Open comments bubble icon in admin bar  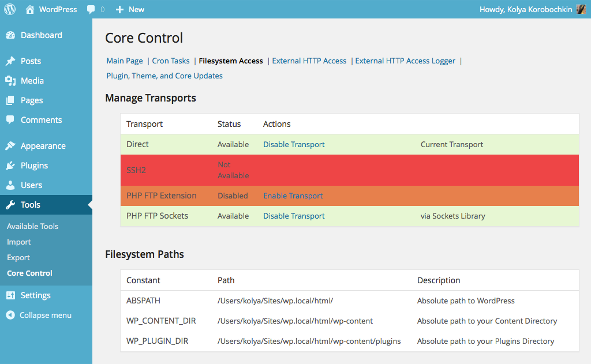click(x=91, y=10)
